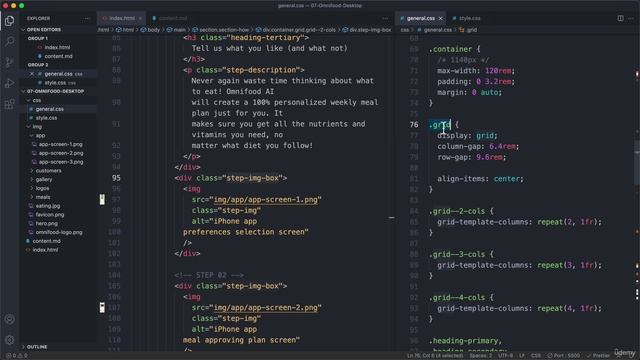640x360 pixels.
Task: Click Prettier status bar item
Action: tap(598, 356)
